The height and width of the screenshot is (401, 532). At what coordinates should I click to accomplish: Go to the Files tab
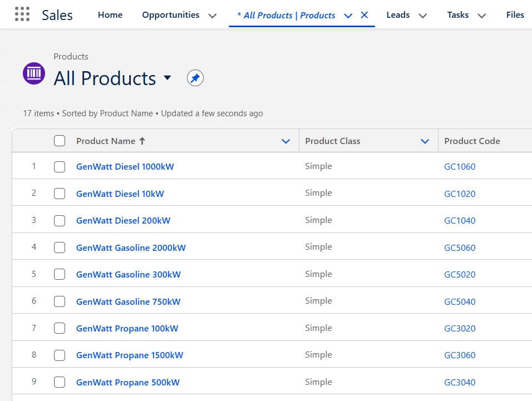click(515, 15)
